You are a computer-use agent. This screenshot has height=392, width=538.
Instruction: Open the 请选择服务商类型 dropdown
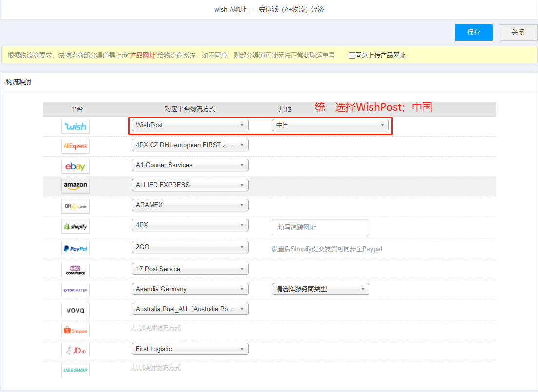pos(320,289)
